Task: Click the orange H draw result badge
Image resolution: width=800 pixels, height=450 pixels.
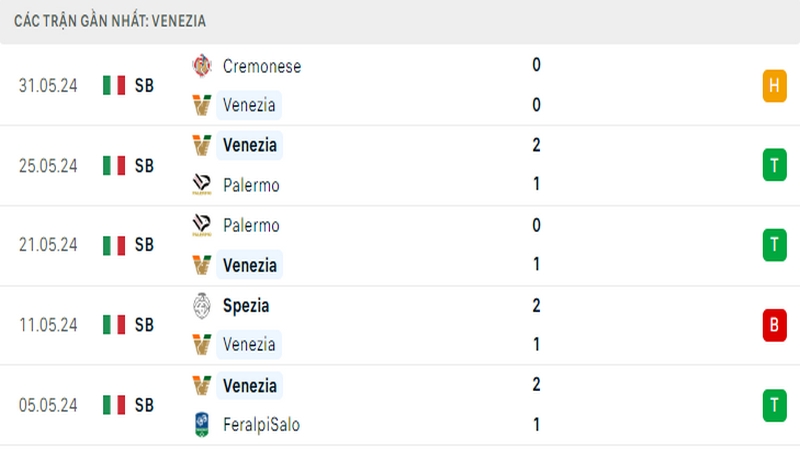Action: (x=774, y=86)
